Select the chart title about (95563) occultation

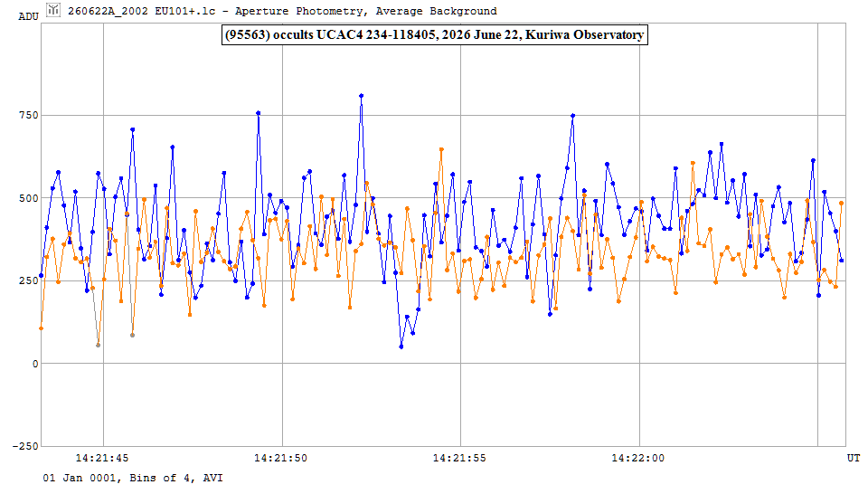(x=435, y=35)
